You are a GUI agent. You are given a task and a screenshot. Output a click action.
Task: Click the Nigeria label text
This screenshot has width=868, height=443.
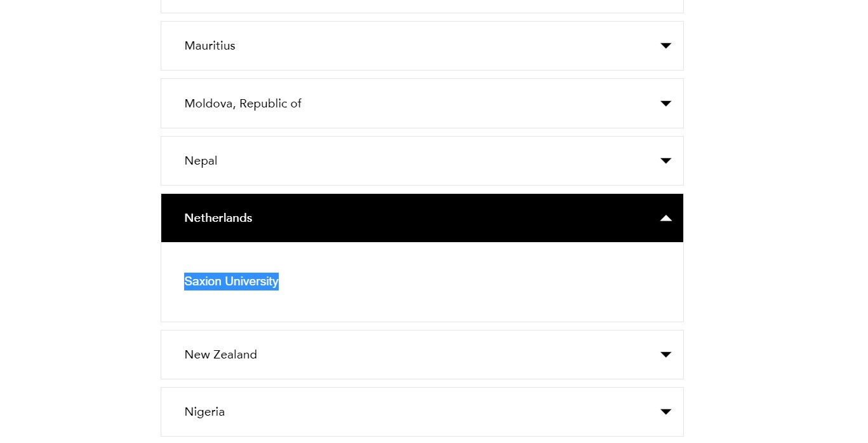point(204,412)
